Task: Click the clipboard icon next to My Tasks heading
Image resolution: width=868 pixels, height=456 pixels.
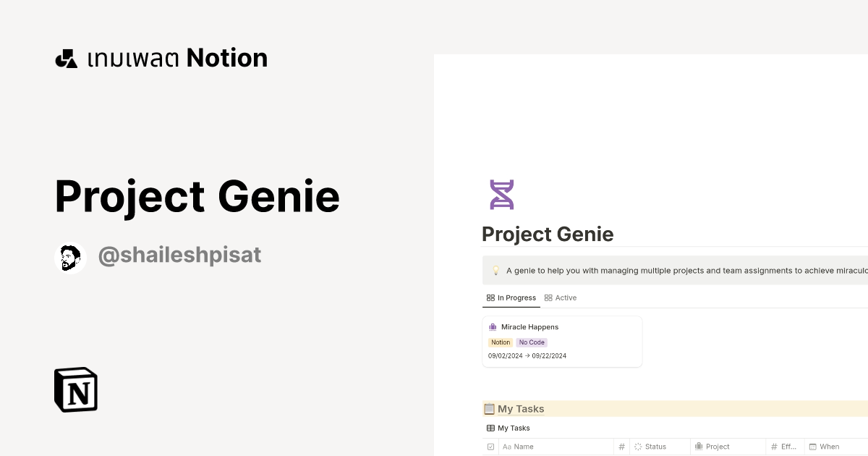Action: [490, 408]
